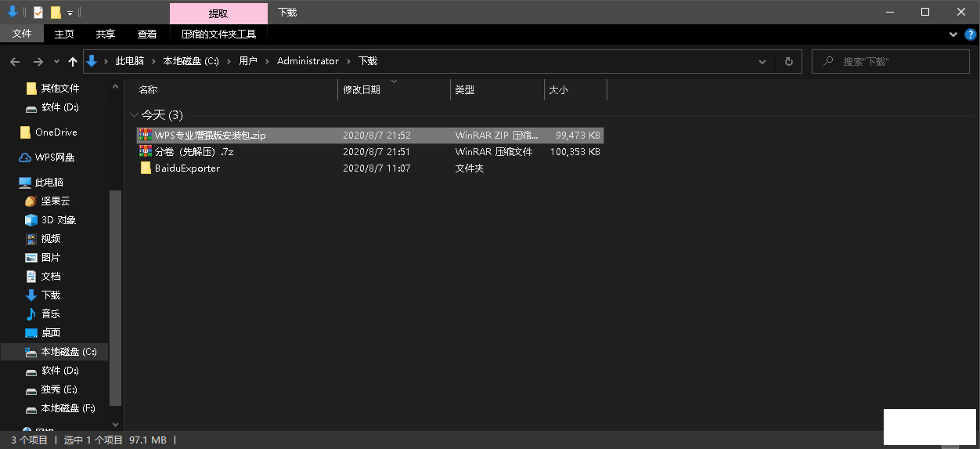Click the magnifier icon in search box
This screenshot has height=449, width=980.
pos(829,61)
